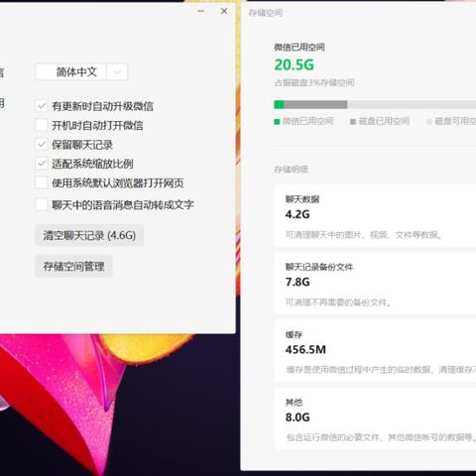Select the 聊天记录备份文件 7.8G card
Screen dimensions: 476x476
click(375, 284)
